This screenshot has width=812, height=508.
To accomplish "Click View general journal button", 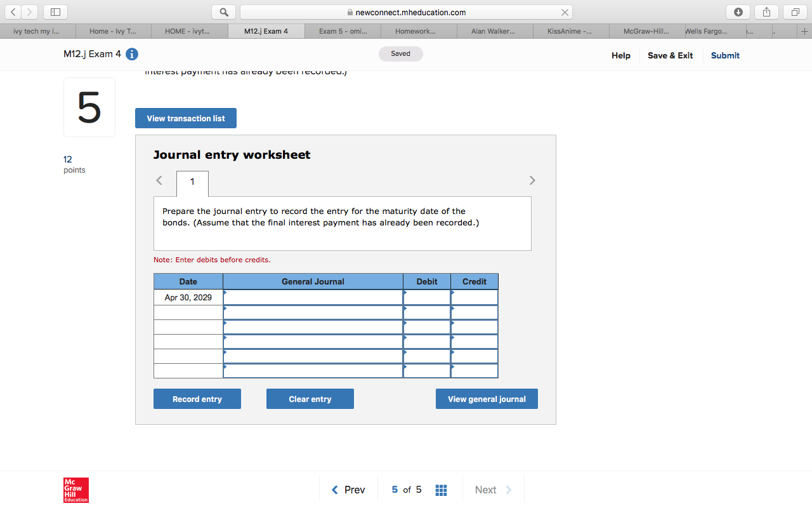I will pos(487,399).
